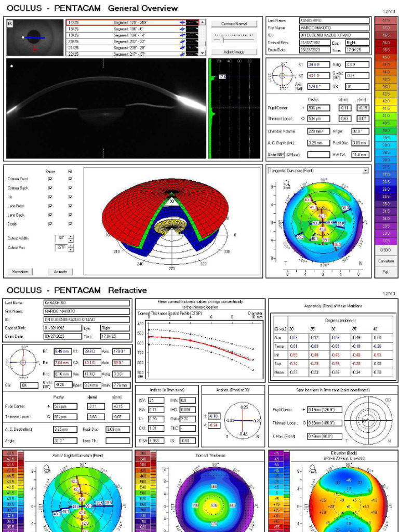The height and width of the screenshot is (532, 399).
Task: Open the Tangential Curvature (Front) dropdown
Action: click(x=365, y=170)
